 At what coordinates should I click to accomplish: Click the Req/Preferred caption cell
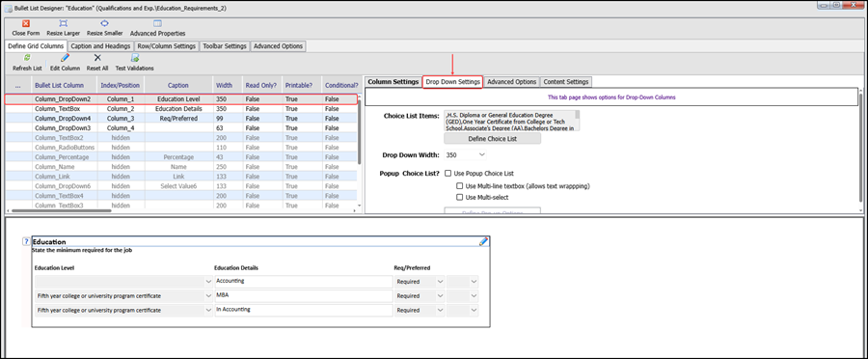(x=178, y=119)
